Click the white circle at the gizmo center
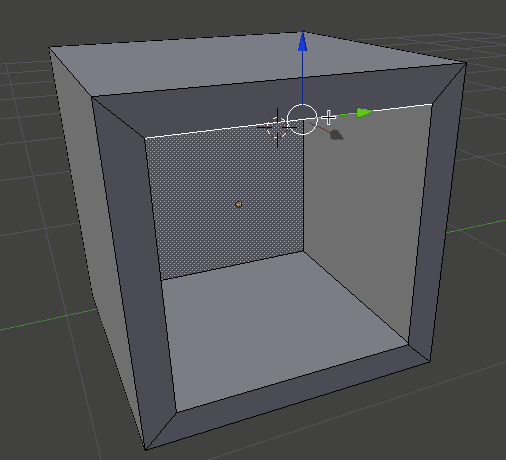Image resolution: width=506 pixels, height=460 pixels. 302,119
